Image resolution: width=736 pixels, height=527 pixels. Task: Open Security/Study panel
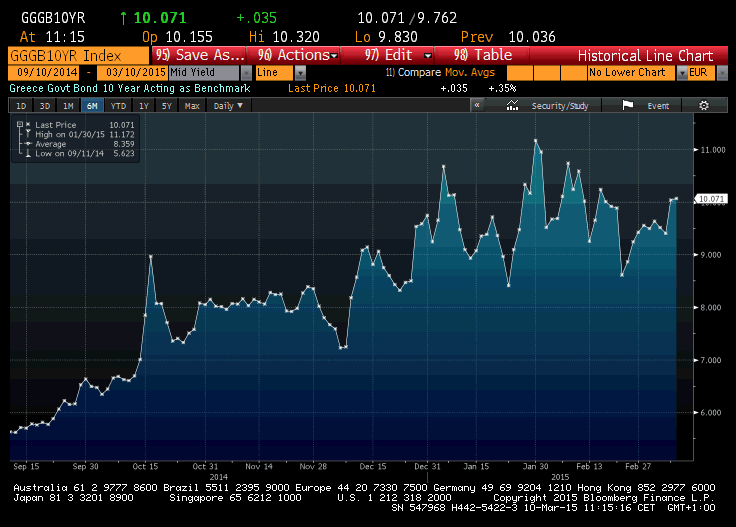click(560, 106)
